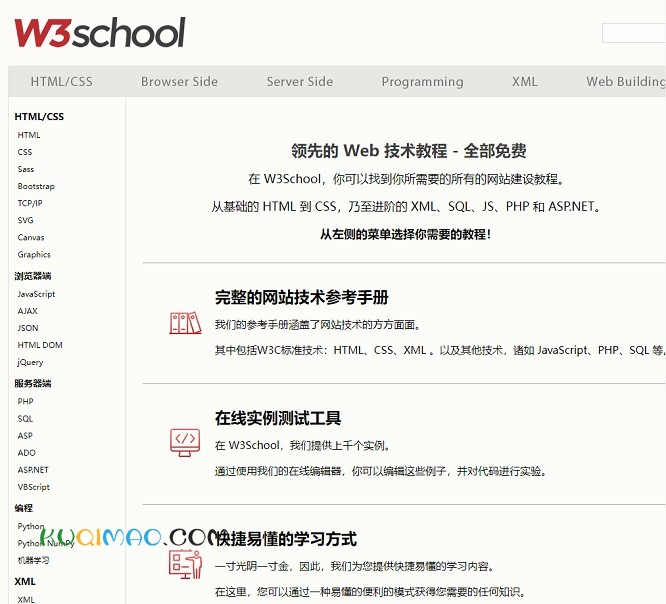Click the bold XML sidebar section heading
666x604 pixels.
pyautogui.click(x=25, y=581)
